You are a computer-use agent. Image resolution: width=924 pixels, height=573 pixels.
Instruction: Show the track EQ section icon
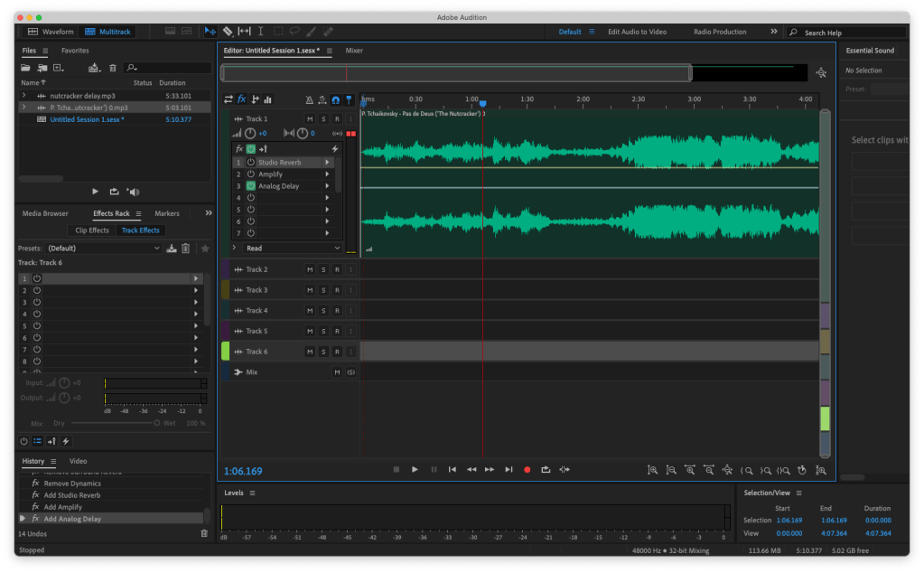[x=267, y=99]
